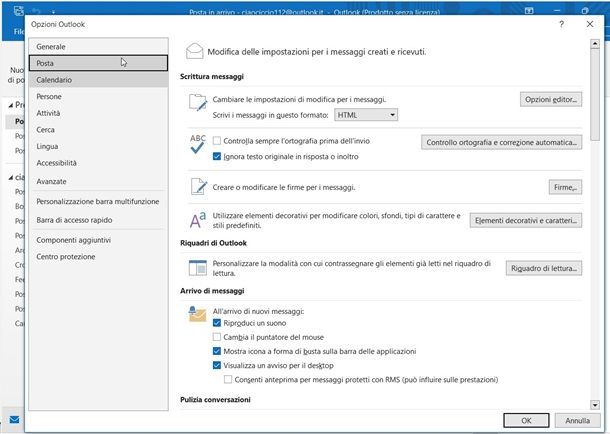
Task: Open Centro protezione category
Action: click(x=98, y=257)
